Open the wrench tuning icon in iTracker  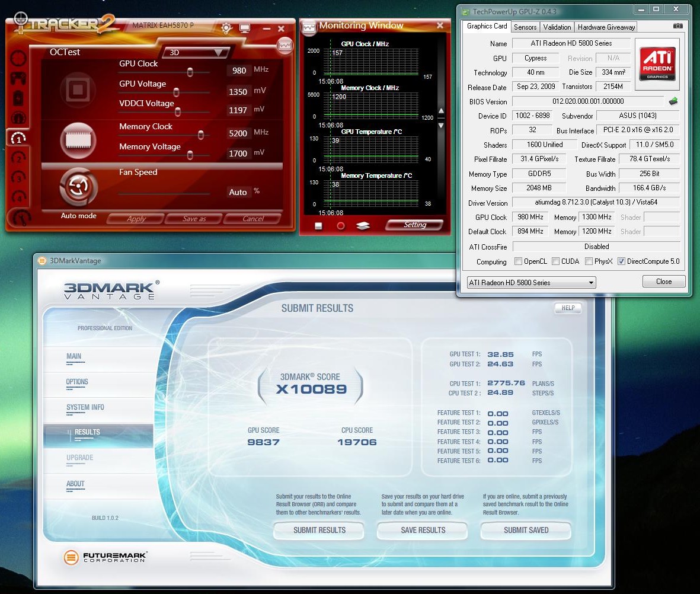pos(21,217)
